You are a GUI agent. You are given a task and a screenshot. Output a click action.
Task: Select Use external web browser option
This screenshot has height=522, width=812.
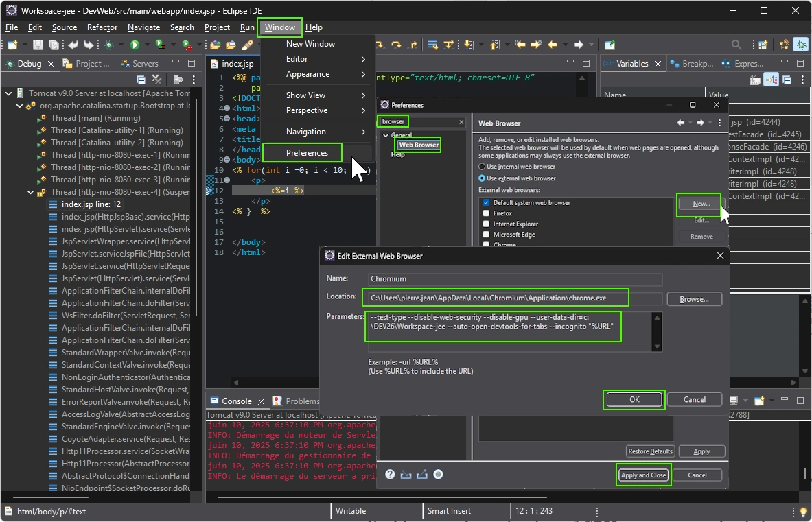518,178
